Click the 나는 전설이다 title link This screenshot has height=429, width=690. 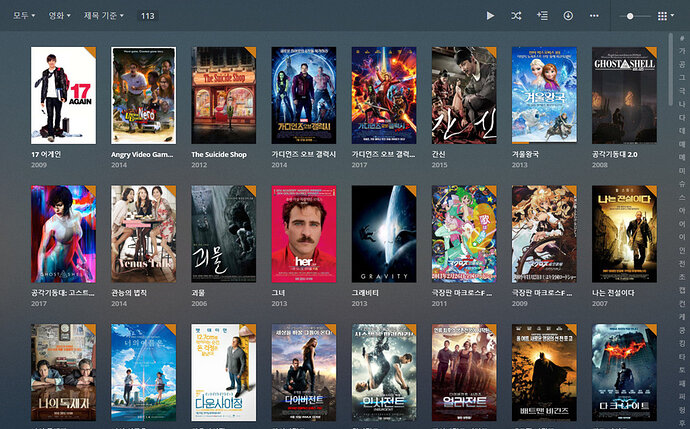coord(613,293)
